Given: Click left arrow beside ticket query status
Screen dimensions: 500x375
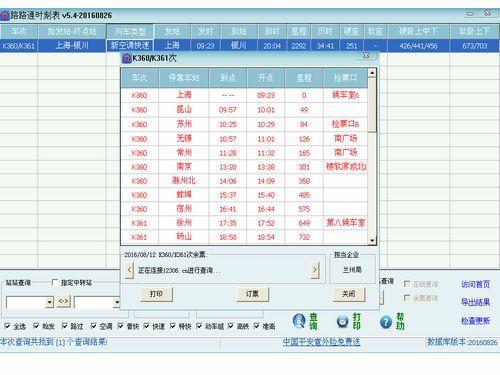Looking at the screenshot, I should [129, 270].
